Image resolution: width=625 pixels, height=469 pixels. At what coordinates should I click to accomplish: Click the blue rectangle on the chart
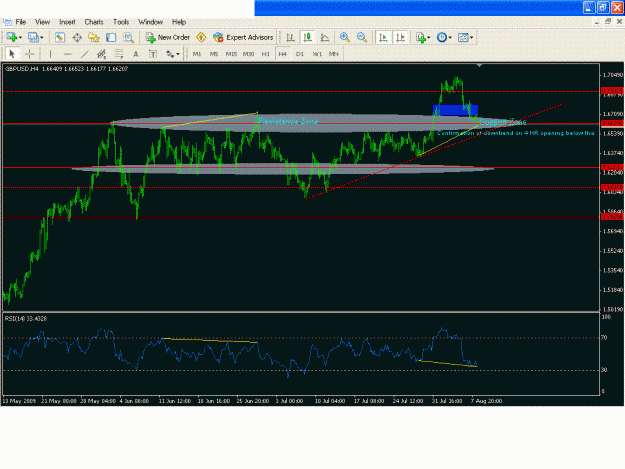[455, 110]
